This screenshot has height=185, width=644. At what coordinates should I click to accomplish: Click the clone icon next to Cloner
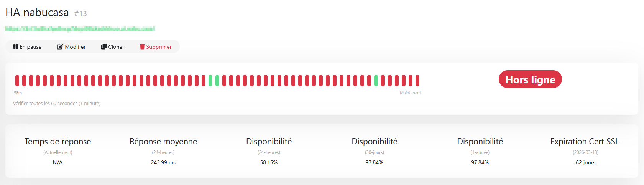tap(103, 47)
